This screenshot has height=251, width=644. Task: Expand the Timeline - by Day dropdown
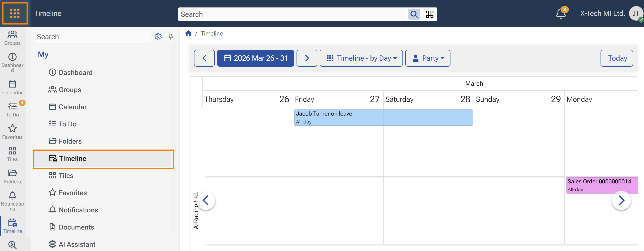tap(361, 58)
